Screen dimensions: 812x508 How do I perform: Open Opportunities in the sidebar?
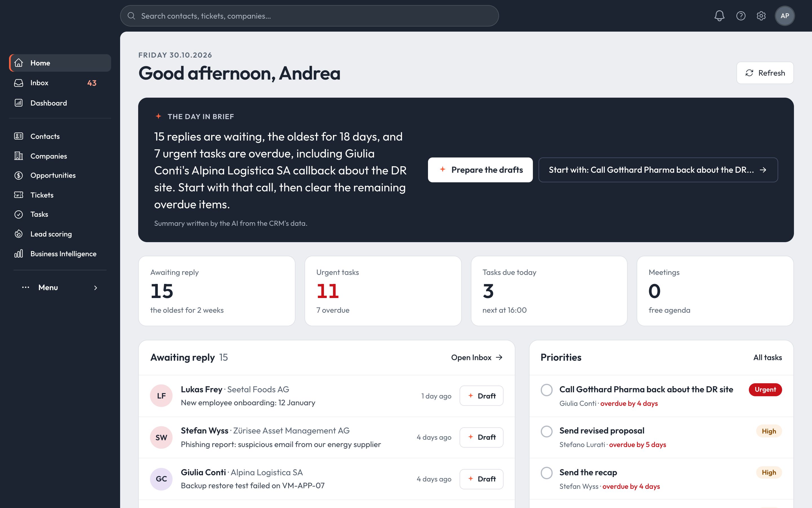click(60, 175)
